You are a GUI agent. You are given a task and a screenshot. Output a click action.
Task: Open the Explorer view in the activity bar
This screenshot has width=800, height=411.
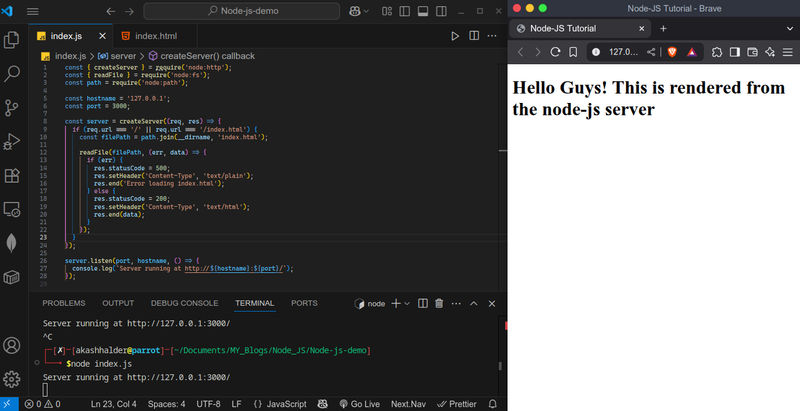tap(11, 40)
